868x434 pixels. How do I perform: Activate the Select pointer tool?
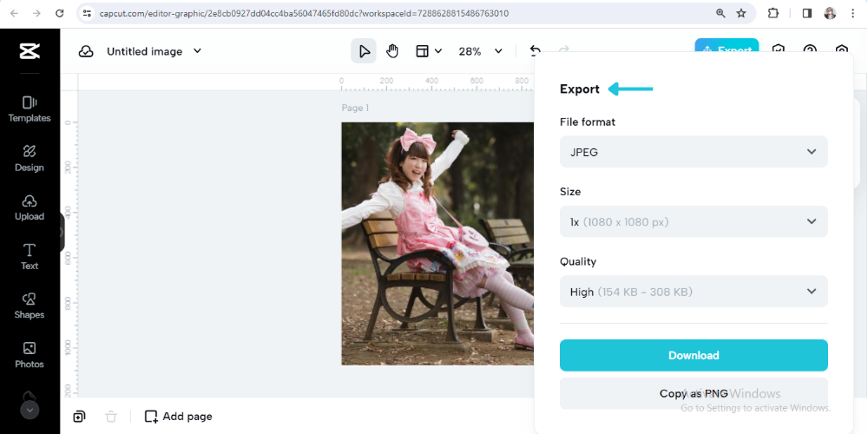pyautogui.click(x=364, y=51)
